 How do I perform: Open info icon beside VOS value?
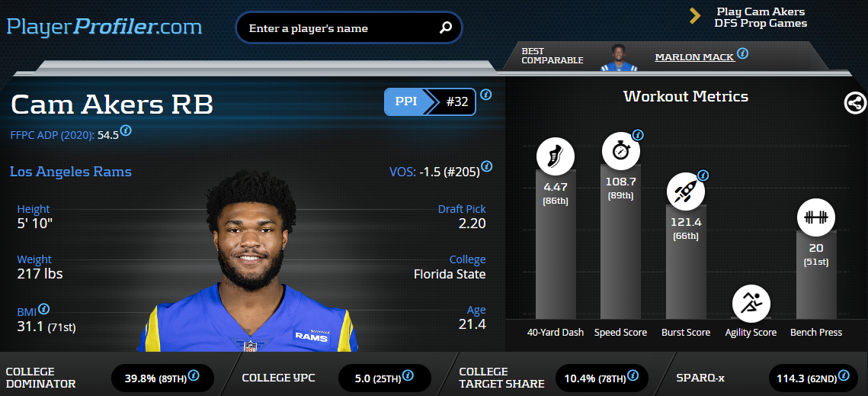click(487, 166)
